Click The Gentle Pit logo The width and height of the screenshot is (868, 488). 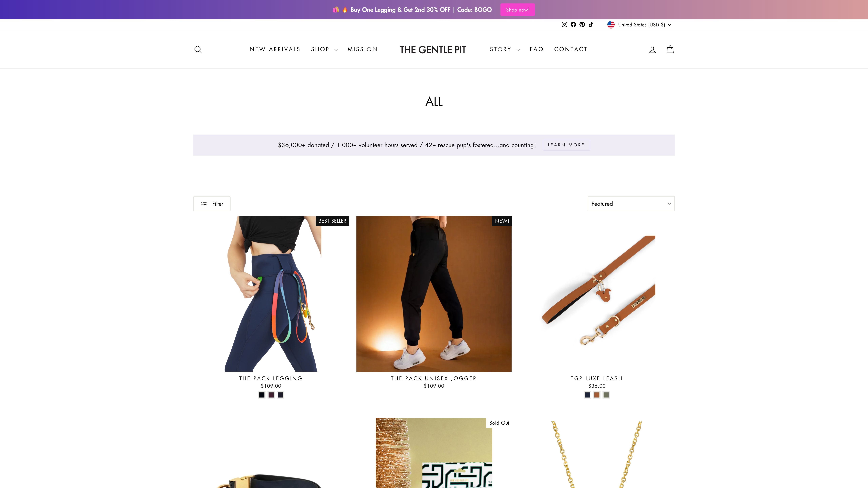(x=433, y=49)
